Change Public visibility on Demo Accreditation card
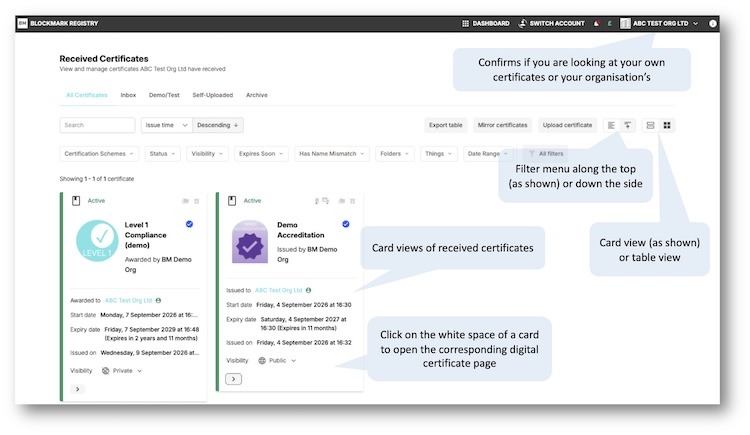Image resolution: width=750 pixels, height=435 pixels. [277, 361]
